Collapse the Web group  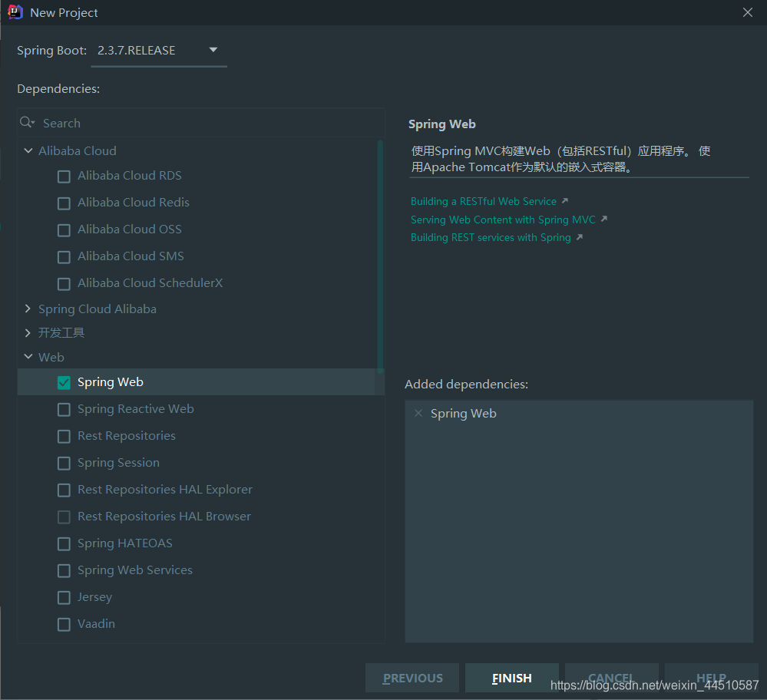[28, 357]
